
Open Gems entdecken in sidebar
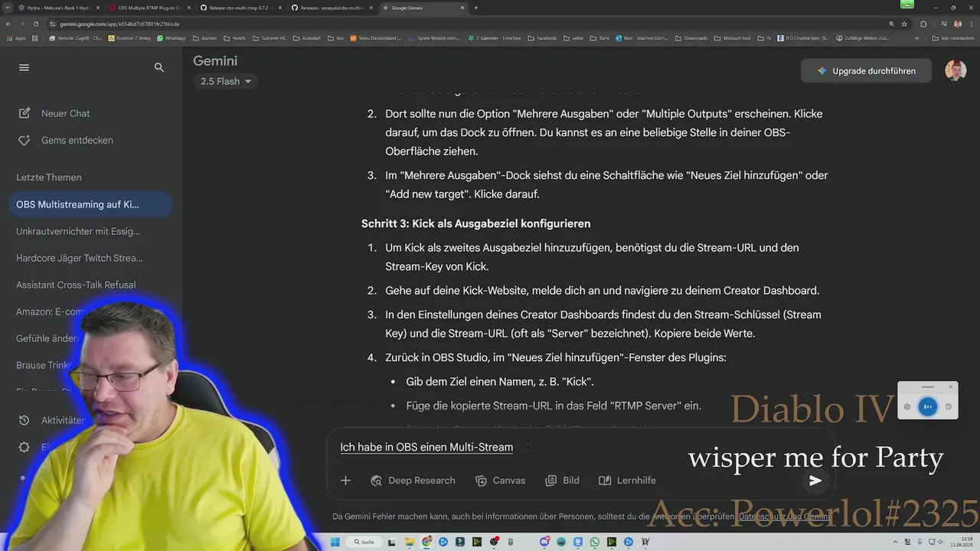pos(77,140)
